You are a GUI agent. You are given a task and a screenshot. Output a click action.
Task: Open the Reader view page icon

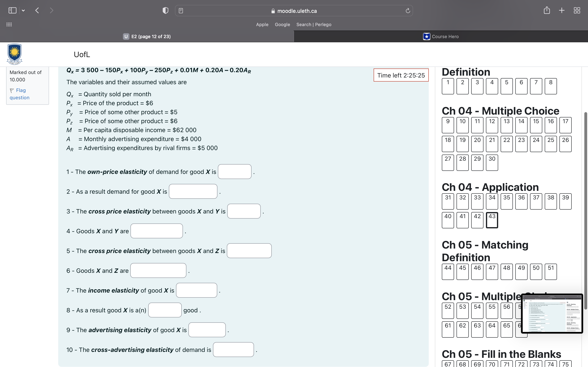181,11
